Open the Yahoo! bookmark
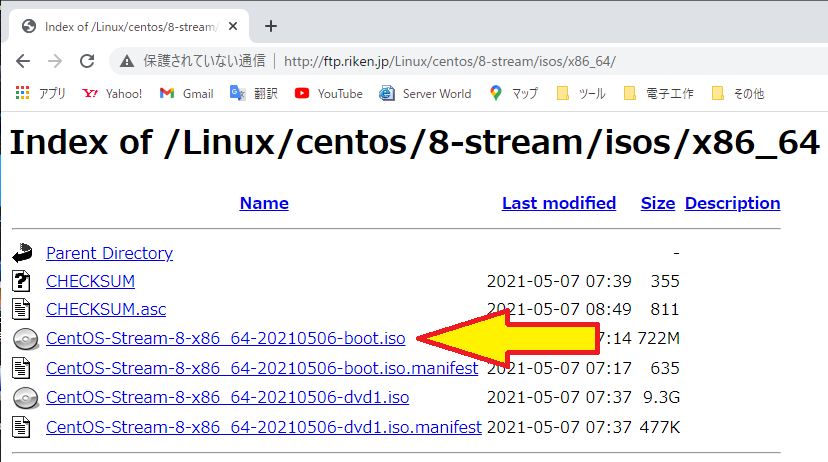828x462 pixels. (x=112, y=93)
